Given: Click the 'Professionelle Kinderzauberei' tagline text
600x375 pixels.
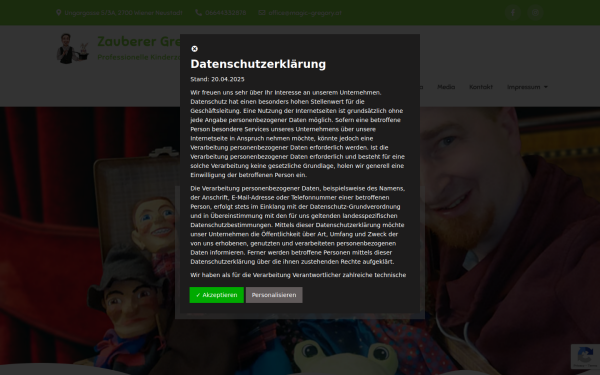Looking at the screenshot, I should (139, 57).
